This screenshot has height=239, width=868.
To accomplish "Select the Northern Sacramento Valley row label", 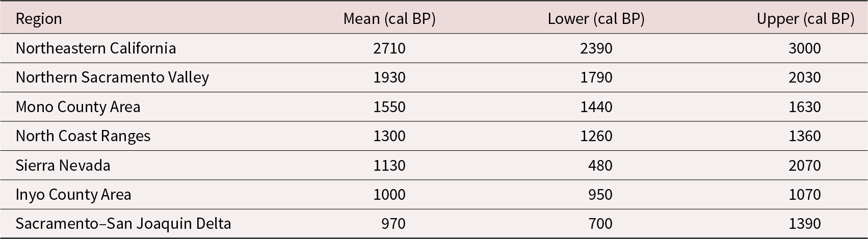I will coord(112,77).
